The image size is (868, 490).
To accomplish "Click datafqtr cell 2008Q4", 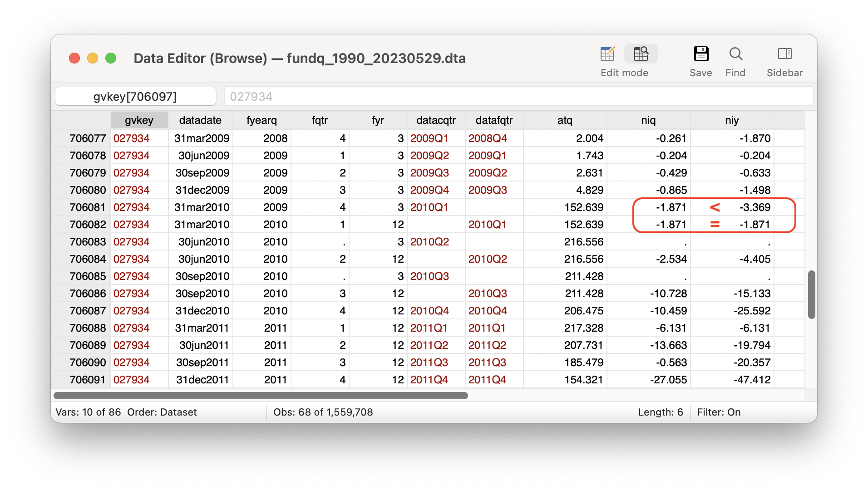I will coord(494,138).
